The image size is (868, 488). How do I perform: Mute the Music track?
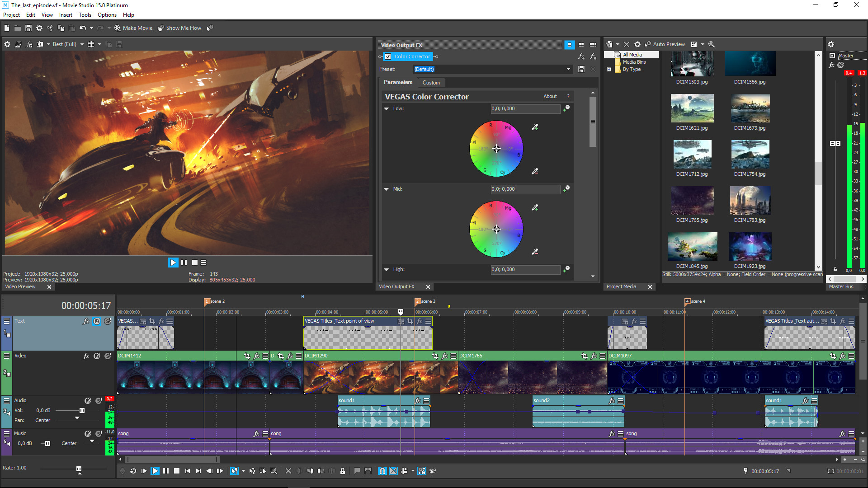pyautogui.click(x=88, y=433)
